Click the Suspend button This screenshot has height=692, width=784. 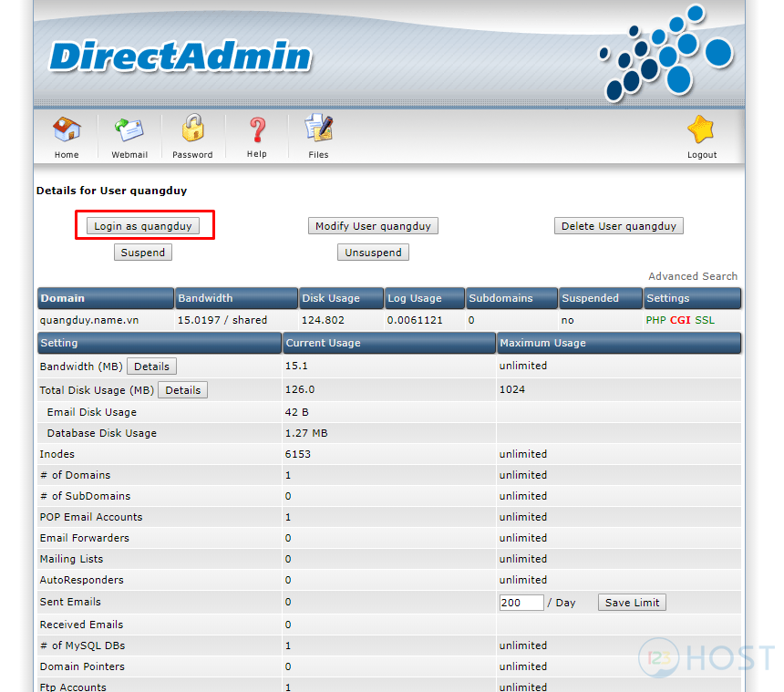pos(143,253)
